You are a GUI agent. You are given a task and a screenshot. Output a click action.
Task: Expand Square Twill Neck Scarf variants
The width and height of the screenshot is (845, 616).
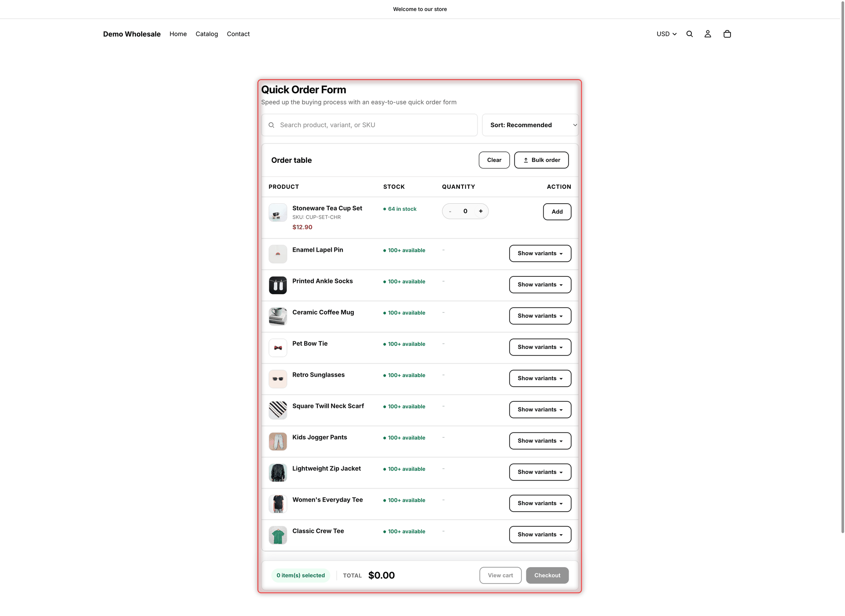540,410
